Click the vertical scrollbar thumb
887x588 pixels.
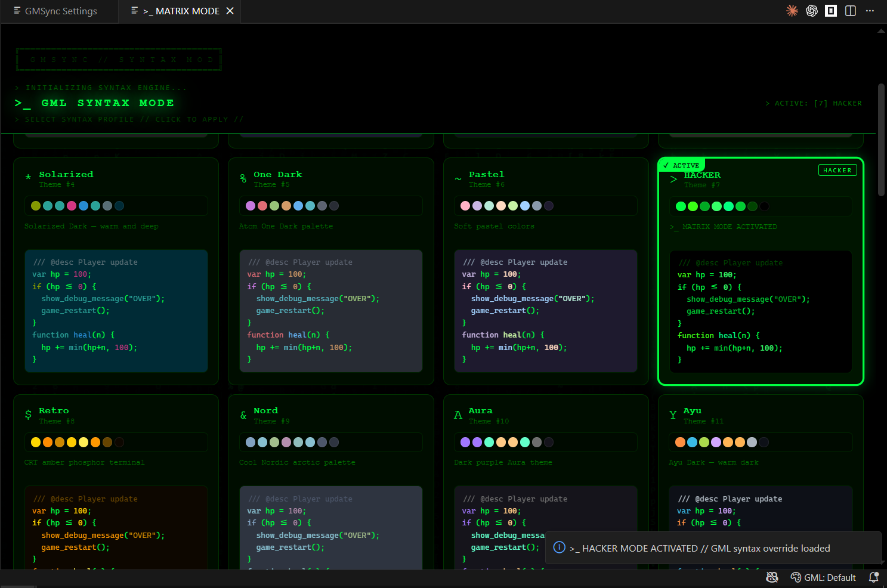coord(881,140)
